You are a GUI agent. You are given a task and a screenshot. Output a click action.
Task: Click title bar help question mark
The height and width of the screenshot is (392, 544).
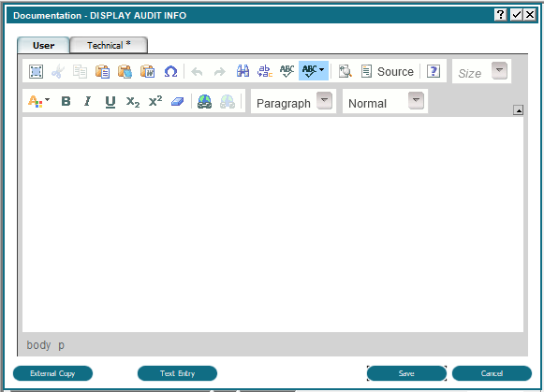point(500,15)
